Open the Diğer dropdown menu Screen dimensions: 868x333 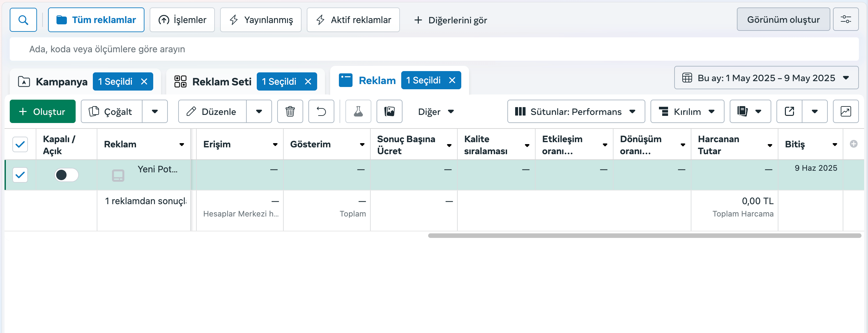coord(436,112)
